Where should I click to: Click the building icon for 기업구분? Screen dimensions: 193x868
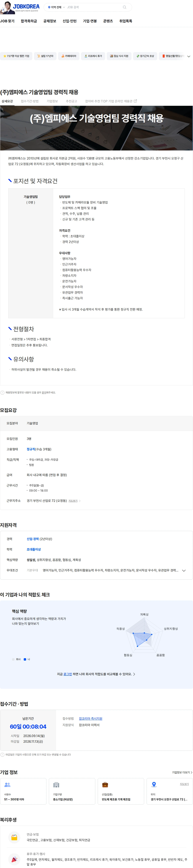56,785
